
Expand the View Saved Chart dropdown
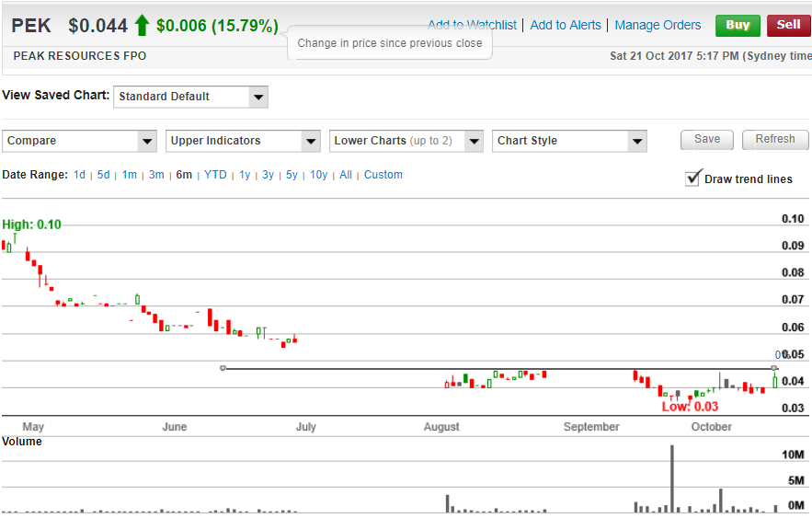tap(190, 97)
